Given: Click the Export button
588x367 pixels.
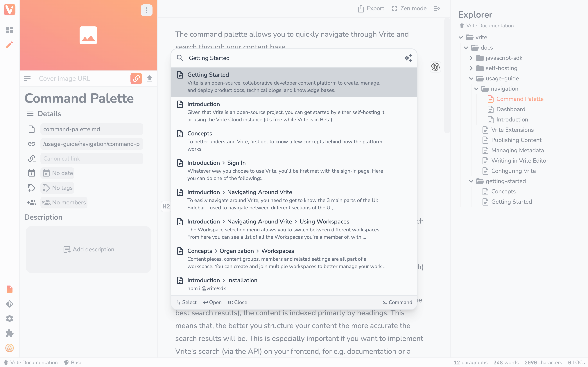Looking at the screenshot, I should click(371, 8).
